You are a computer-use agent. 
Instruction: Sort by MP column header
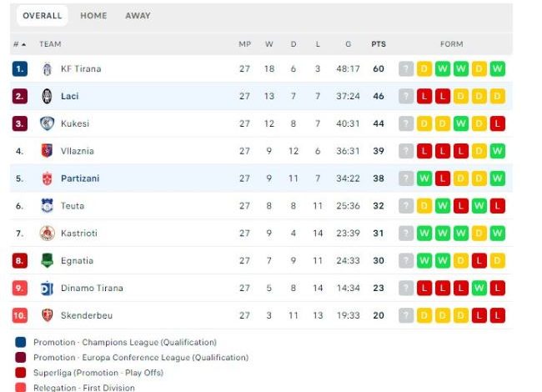244,44
